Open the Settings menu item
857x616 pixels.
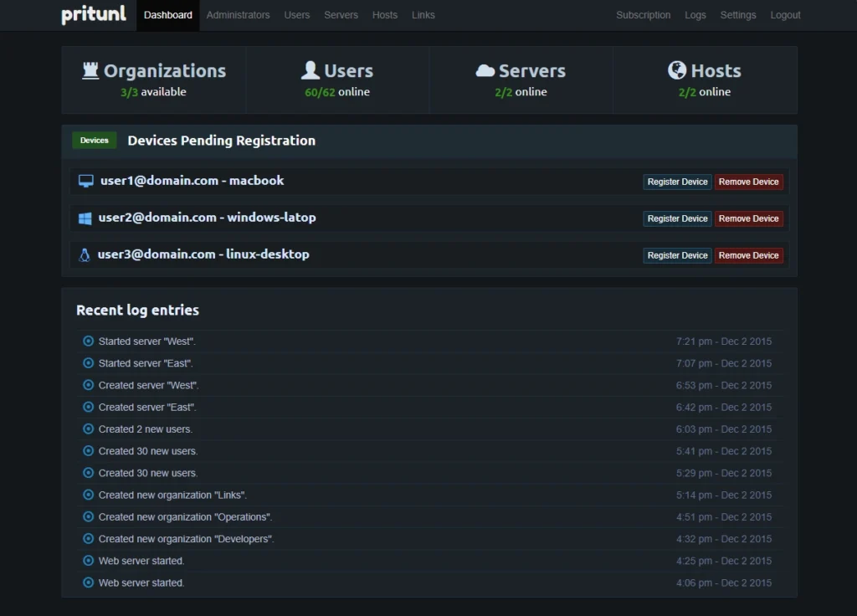pyautogui.click(x=737, y=15)
